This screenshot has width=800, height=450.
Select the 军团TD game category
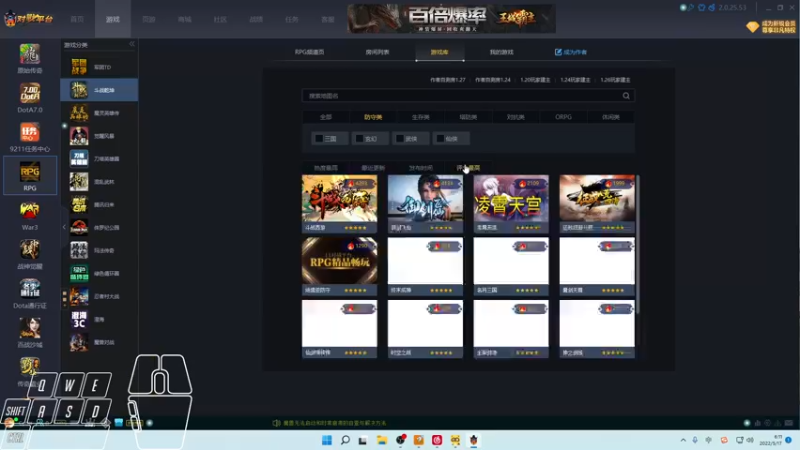coord(99,67)
